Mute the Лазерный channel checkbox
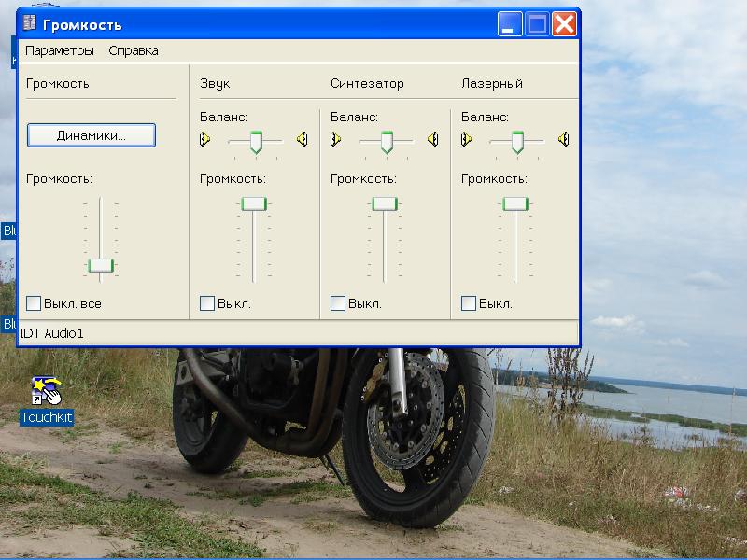The image size is (747, 560). [x=469, y=303]
